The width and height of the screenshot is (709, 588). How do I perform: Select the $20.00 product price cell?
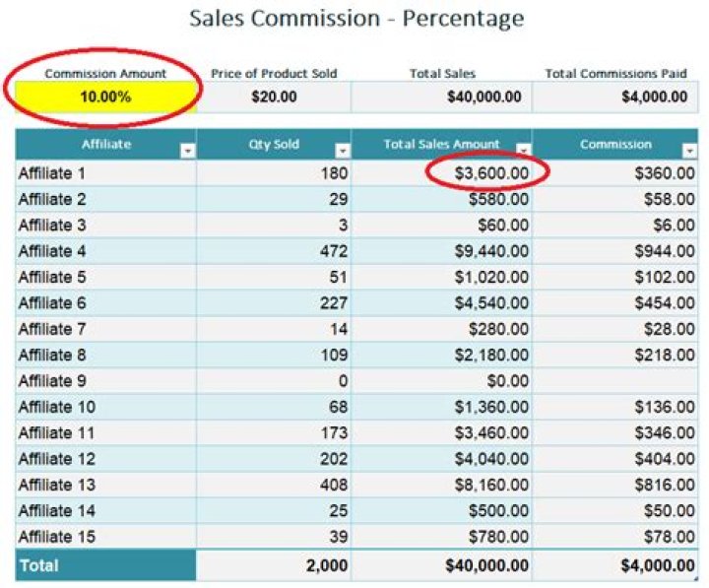pos(274,97)
